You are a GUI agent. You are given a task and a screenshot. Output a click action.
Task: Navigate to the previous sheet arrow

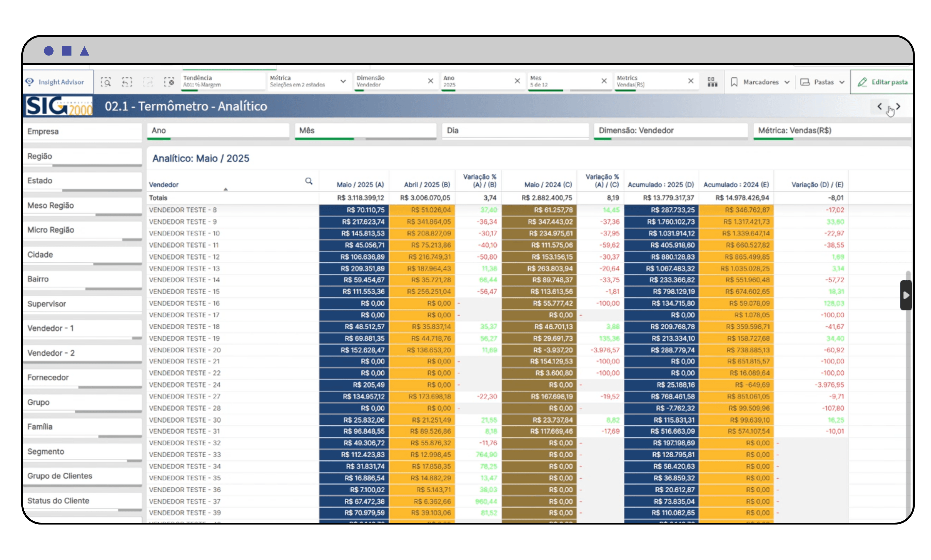[x=880, y=106]
